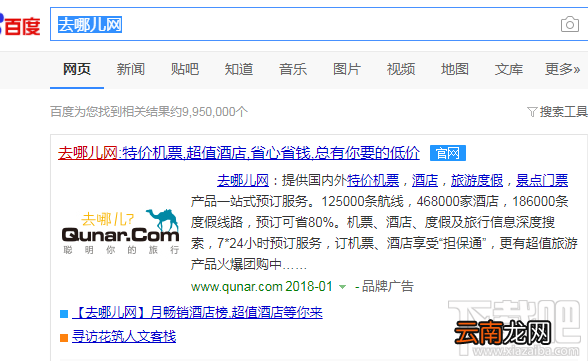Click the Qunar.Com camel logo thumbnail
The image size is (588, 361).
coord(121,231)
